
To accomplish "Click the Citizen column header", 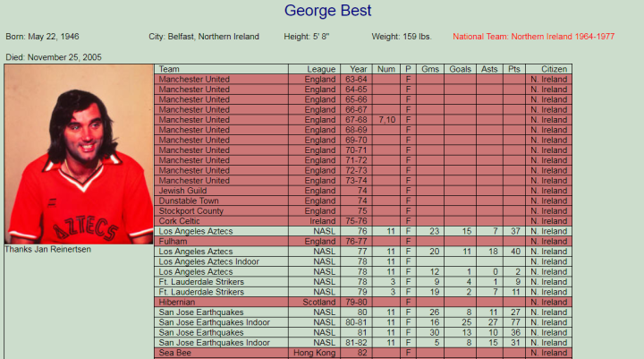I will coord(549,69).
